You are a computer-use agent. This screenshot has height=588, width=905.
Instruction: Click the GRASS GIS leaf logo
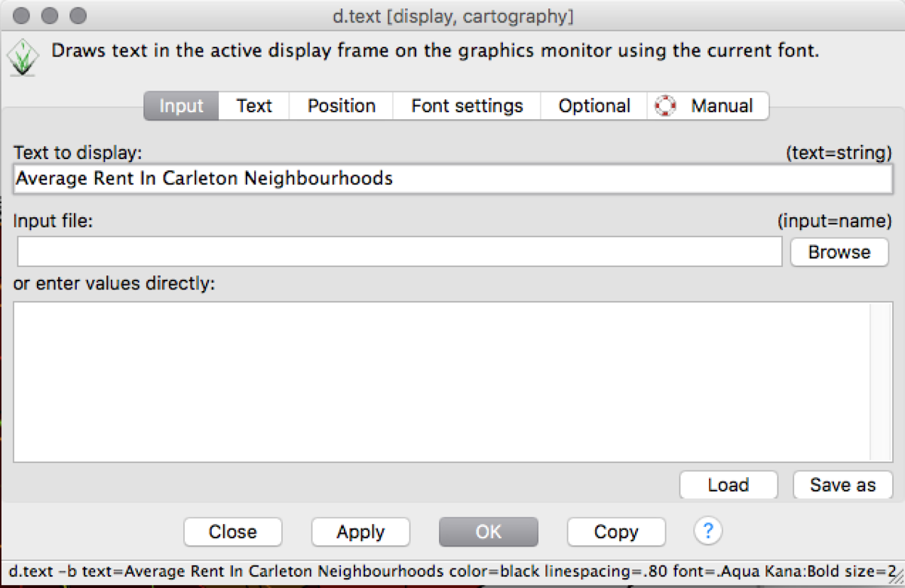click(x=23, y=56)
